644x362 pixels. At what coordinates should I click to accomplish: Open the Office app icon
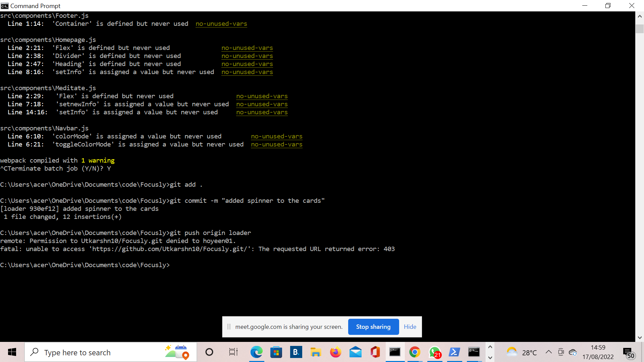[x=375, y=352]
